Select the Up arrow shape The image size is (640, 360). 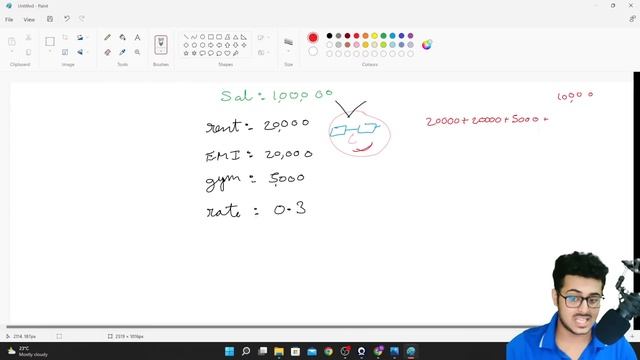[227, 45]
